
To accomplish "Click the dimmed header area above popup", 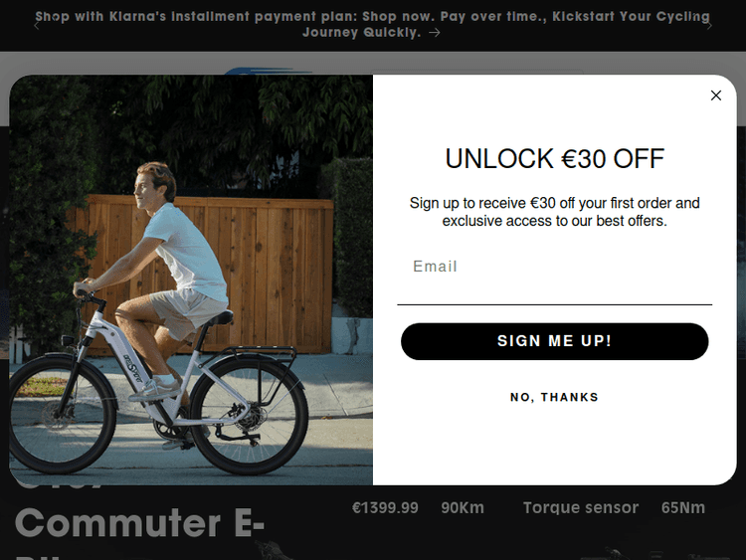I will (373, 63).
